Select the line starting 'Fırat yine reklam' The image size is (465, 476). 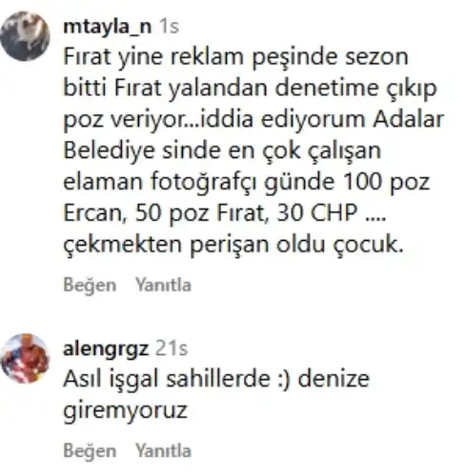[235, 57]
